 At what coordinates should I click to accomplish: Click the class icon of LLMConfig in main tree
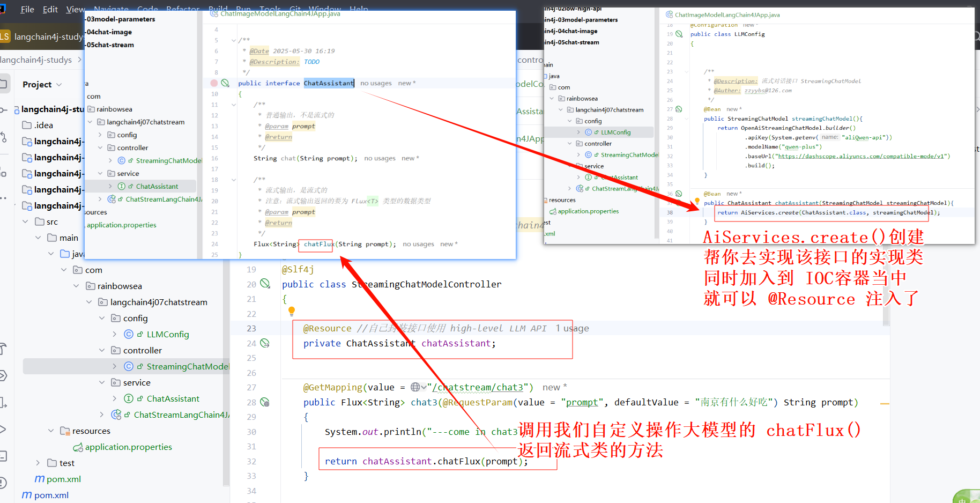129,334
